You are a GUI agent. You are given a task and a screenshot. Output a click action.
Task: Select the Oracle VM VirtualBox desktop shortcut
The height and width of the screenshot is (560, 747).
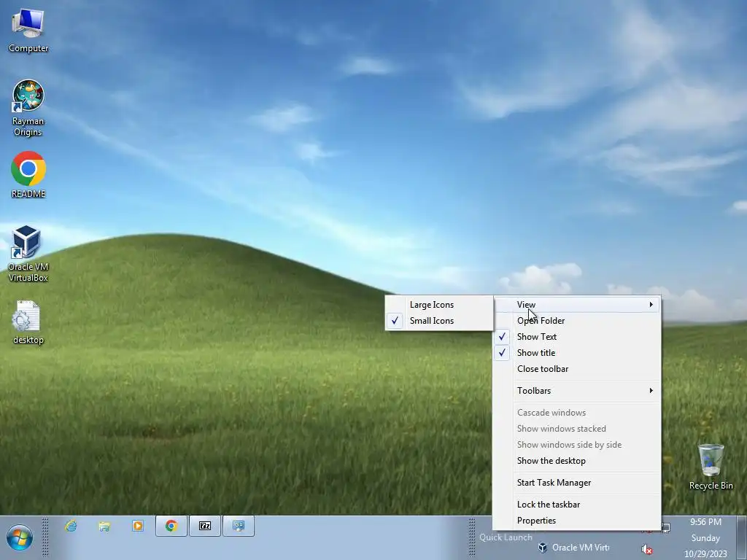coord(28,253)
